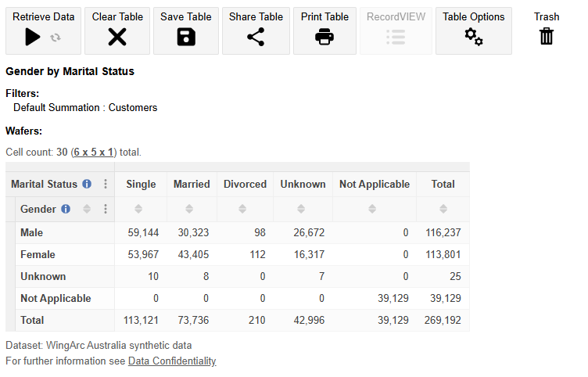Select the Unknown column header
The height and width of the screenshot is (377, 588).
(x=303, y=184)
